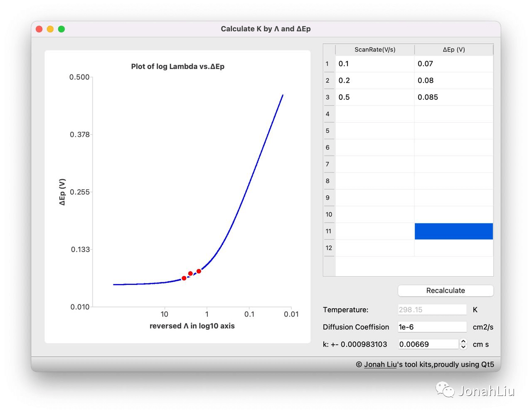Image resolution: width=532 pixels, height=413 pixels.
Task: Click the leftmost red data point on plot
Action: [x=184, y=278]
